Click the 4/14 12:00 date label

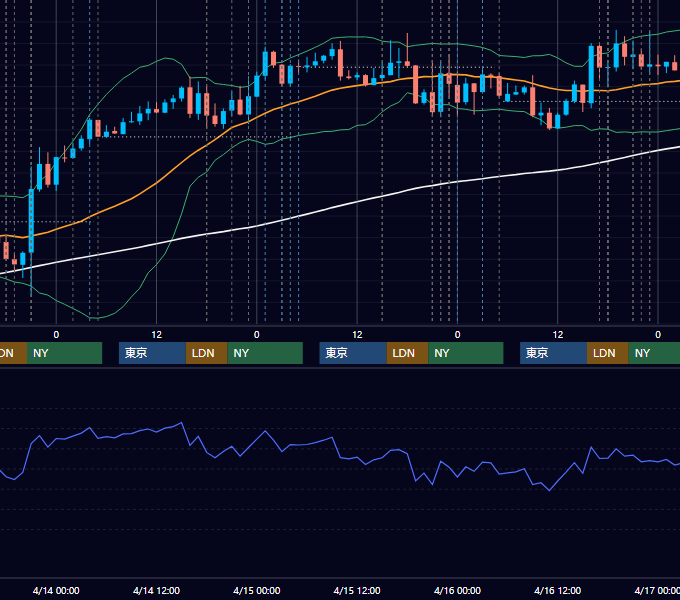[x=156, y=590]
